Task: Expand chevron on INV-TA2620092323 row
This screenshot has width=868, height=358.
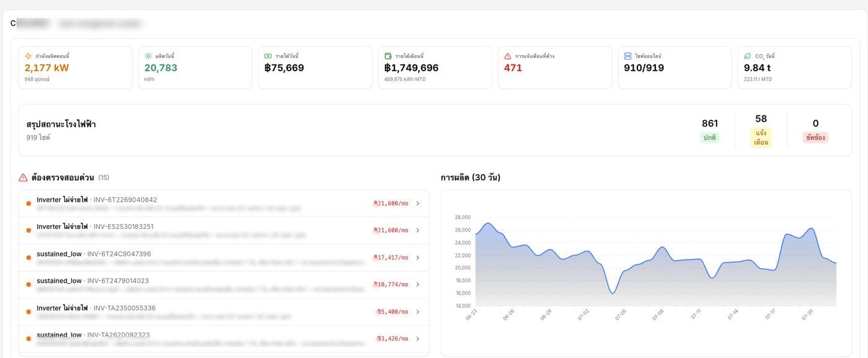Action: pos(417,338)
